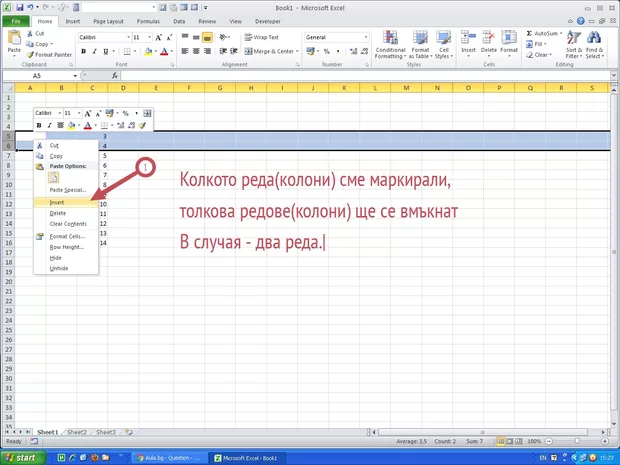
Task: Select Hide in context menu
Action: 66,258
